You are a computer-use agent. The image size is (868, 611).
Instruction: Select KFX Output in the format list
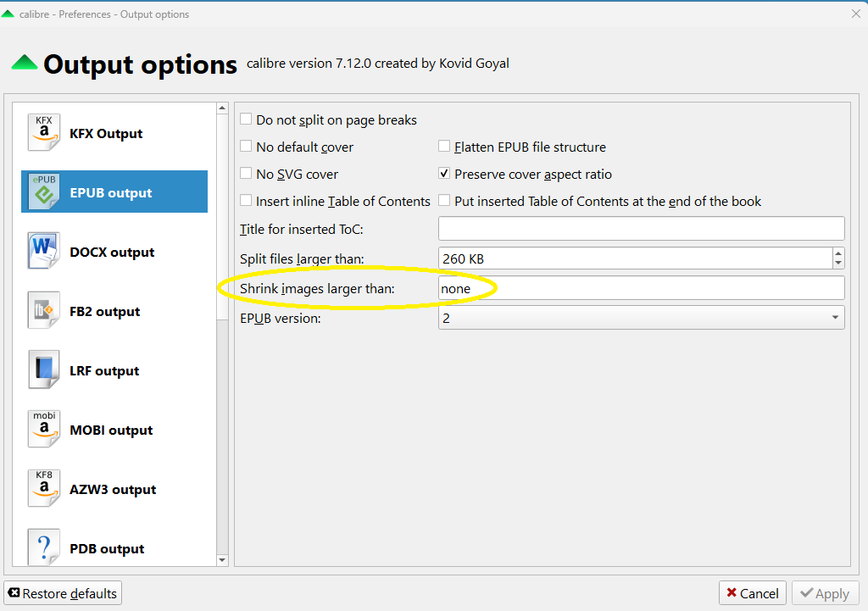(x=114, y=133)
